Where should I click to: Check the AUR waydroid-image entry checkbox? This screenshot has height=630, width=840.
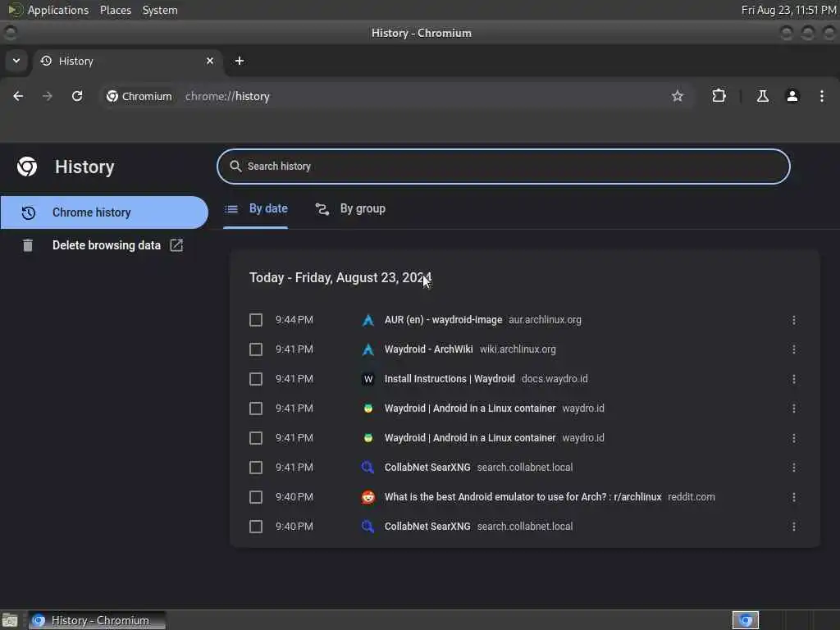[256, 320]
